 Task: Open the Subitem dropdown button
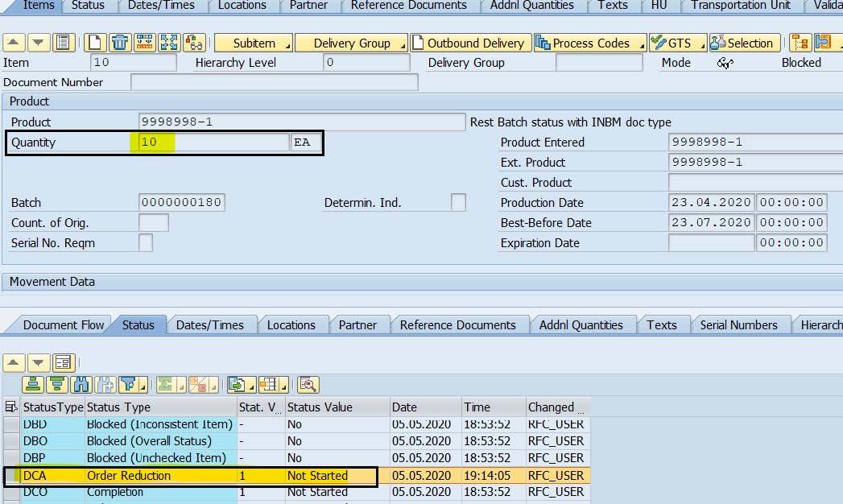click(x=254, y=43)
